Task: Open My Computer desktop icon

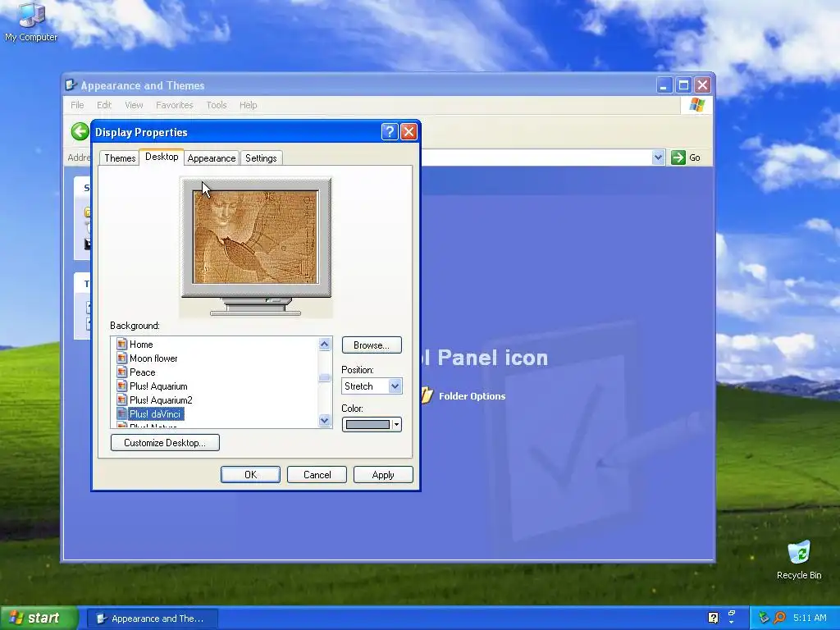Action: pos(31,21)
